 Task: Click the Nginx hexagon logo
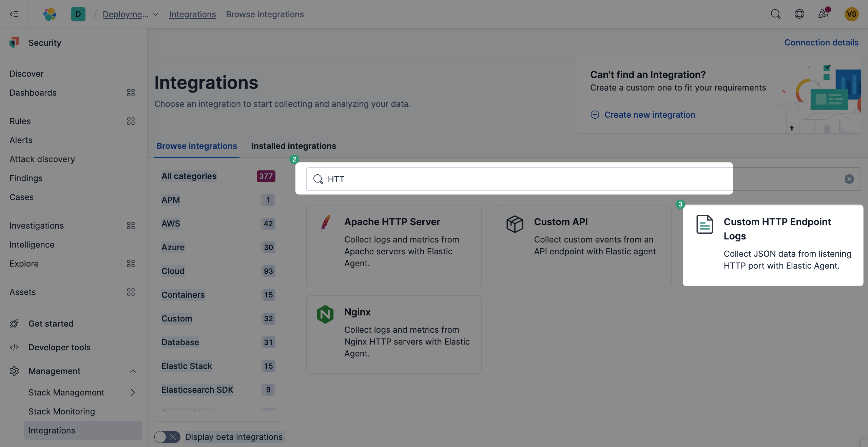pos(325,314)
